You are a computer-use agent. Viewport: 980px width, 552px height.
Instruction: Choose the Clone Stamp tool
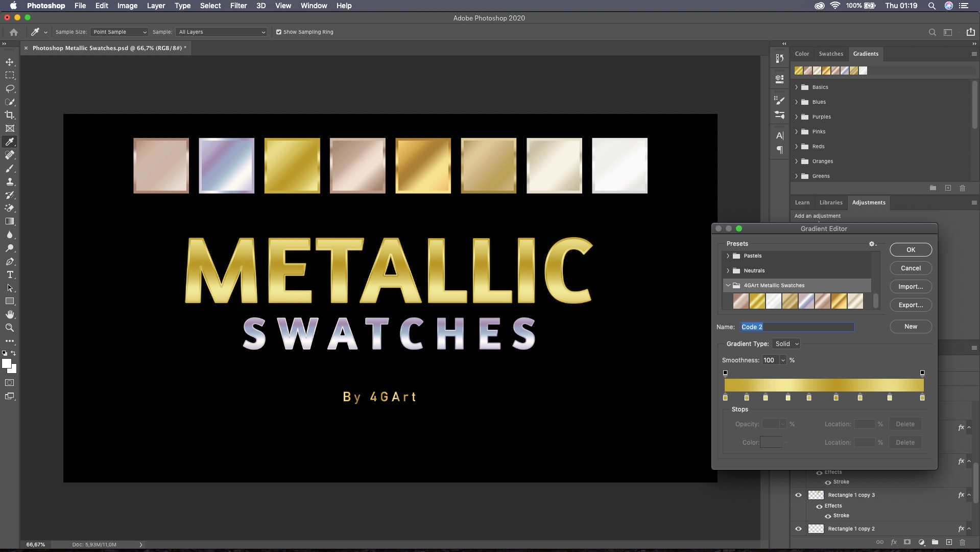click(10, 182)
